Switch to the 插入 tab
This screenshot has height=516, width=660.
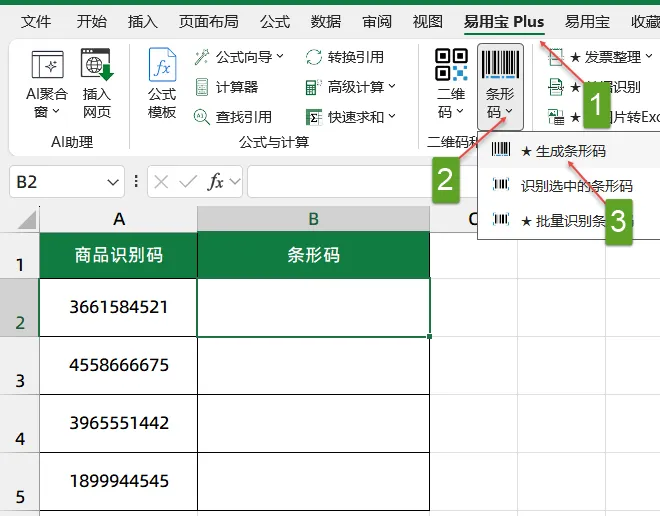(143, 21)
